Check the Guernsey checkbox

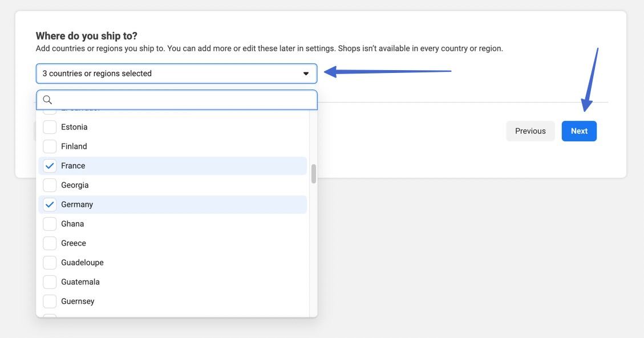click(x=50, y=302)
